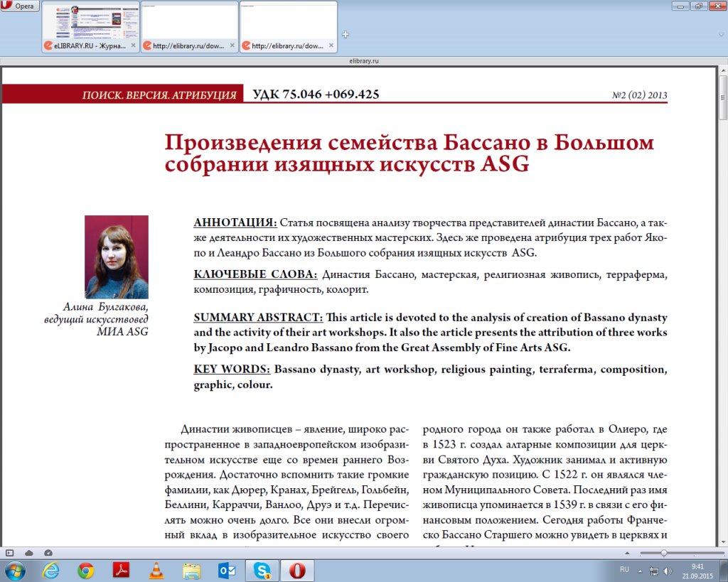Open Opera Link cloud icon

(x=28, y=553)
